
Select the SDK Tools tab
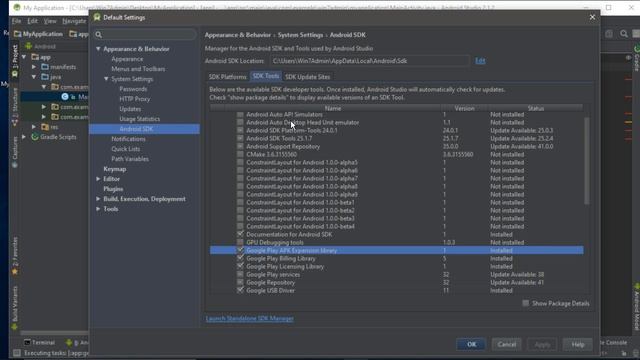click(x=266, y=76)
